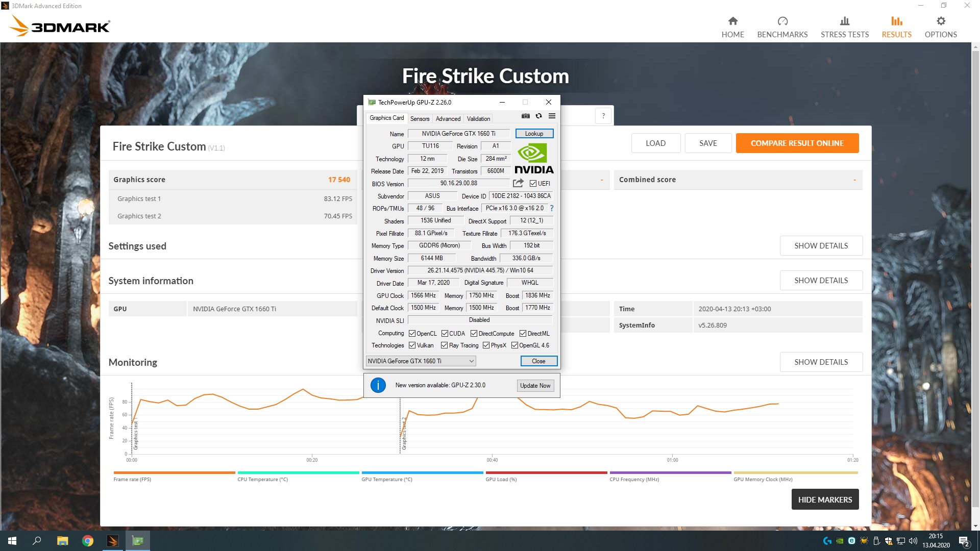Image resolution: width=980 pixels, height=551 pixels.
Task: Click the Graphics test 2 marker on chart
Action: pyautogui.click(x=403, y=434)
